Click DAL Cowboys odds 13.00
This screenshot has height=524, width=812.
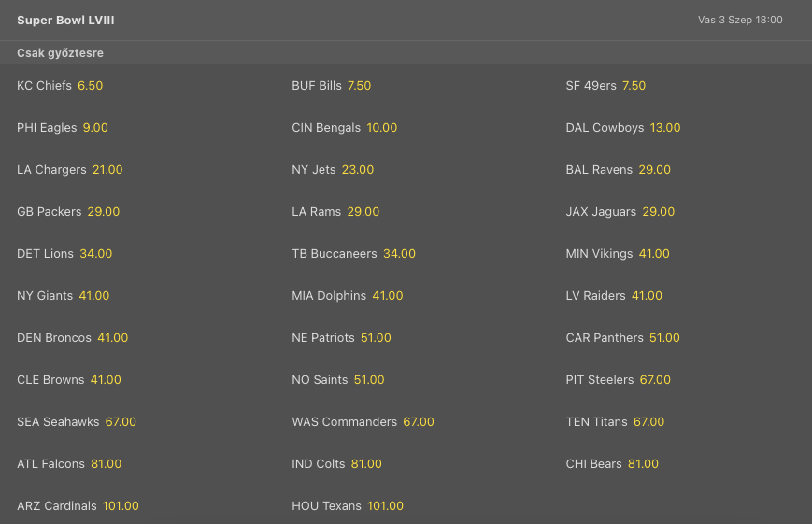[x=665, y=128]
